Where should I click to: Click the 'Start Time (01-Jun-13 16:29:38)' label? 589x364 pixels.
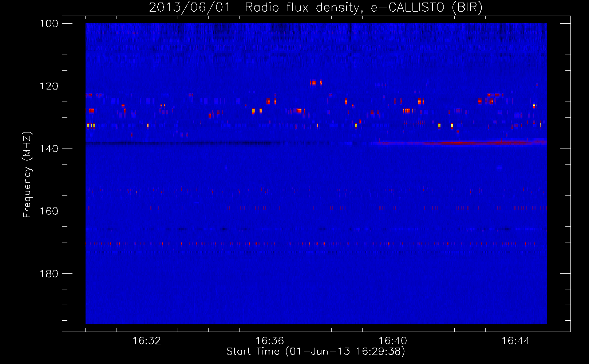pyautogui.click(x=316, y=352)
